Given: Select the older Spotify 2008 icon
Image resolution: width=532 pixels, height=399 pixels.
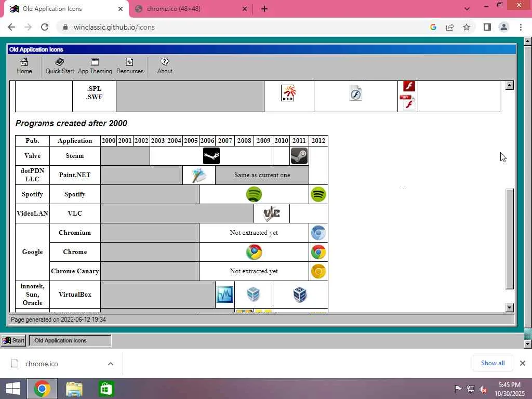Looking at the screenshot, I should coord(254,194).
